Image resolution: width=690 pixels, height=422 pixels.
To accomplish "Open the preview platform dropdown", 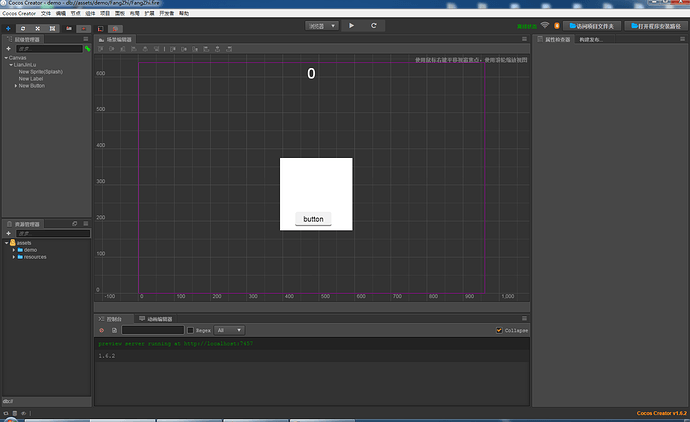I will click(x=322, y=26).
